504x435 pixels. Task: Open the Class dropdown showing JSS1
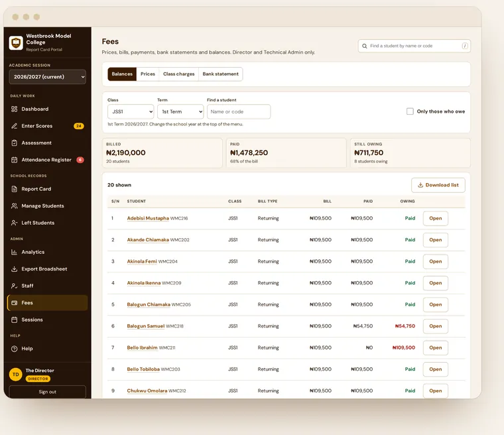(131, 111)
